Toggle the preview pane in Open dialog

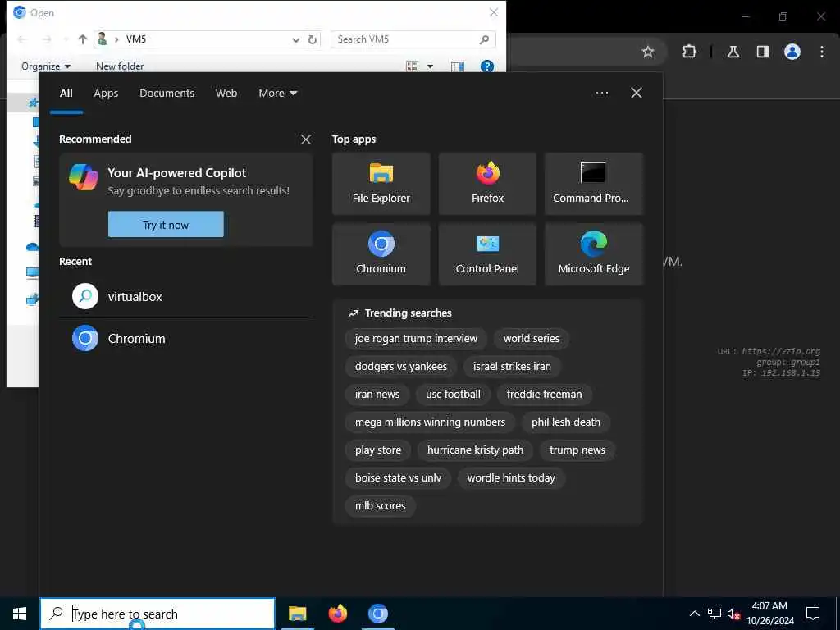(458, 66)
